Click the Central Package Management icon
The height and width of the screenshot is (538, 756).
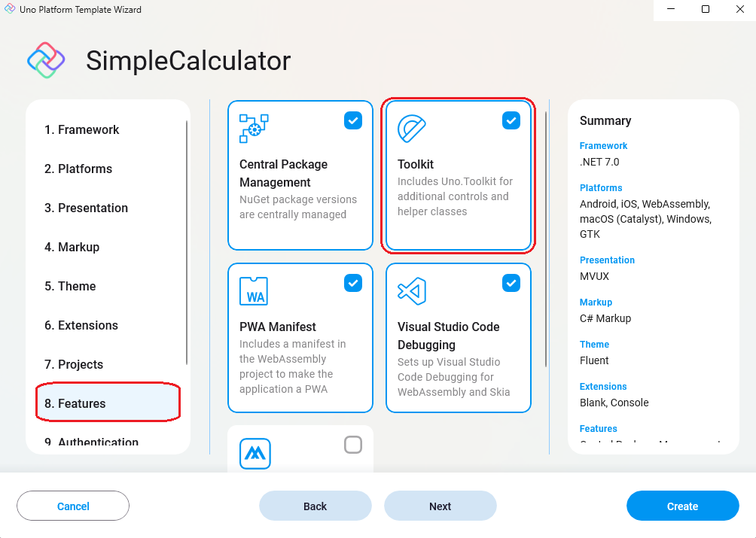point(255,126)
